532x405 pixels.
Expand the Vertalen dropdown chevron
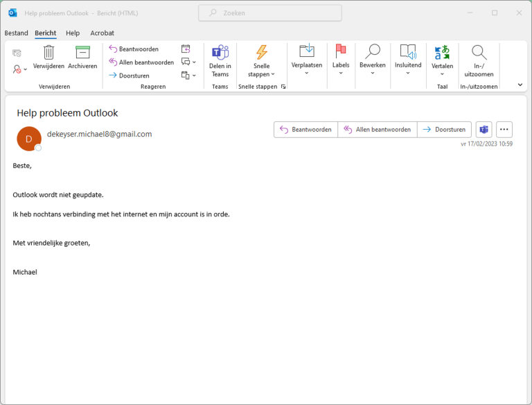click(442, 74)
